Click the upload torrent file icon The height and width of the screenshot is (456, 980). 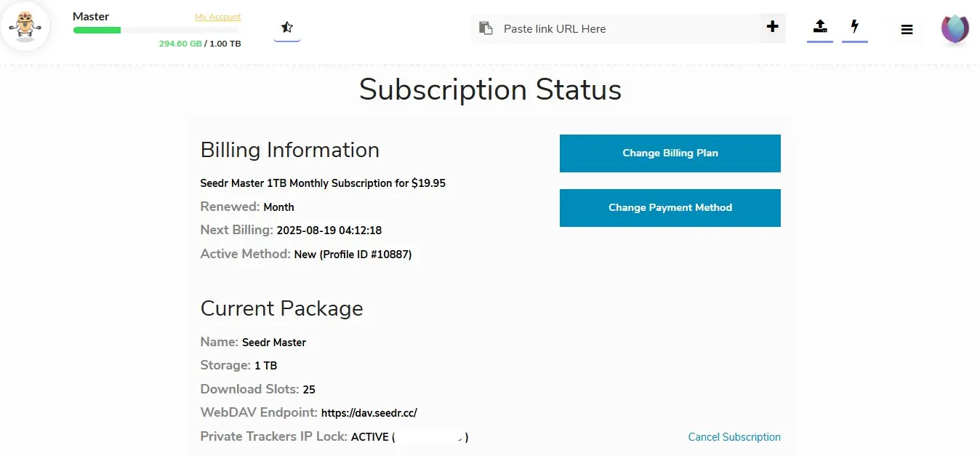(820, 26)
